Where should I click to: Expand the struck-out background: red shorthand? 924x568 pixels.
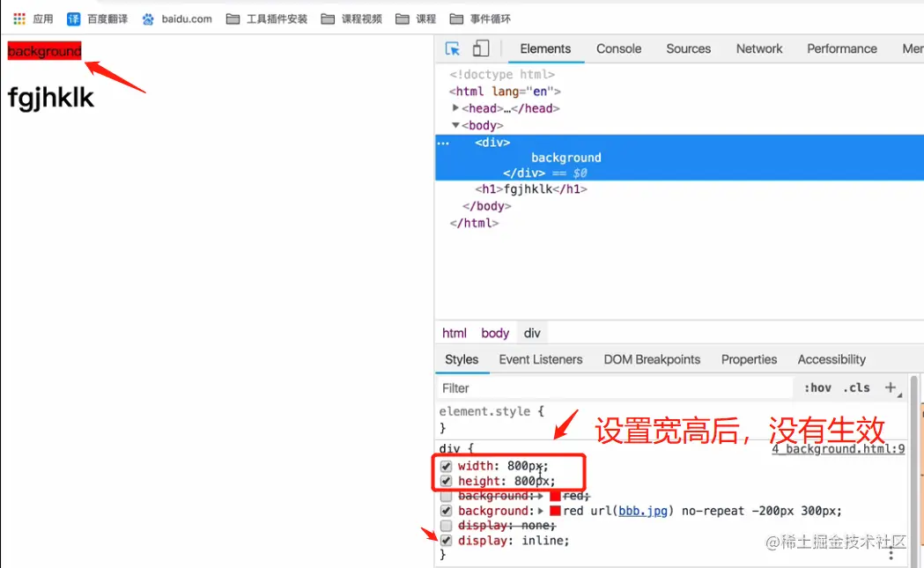tap(540, 496)
